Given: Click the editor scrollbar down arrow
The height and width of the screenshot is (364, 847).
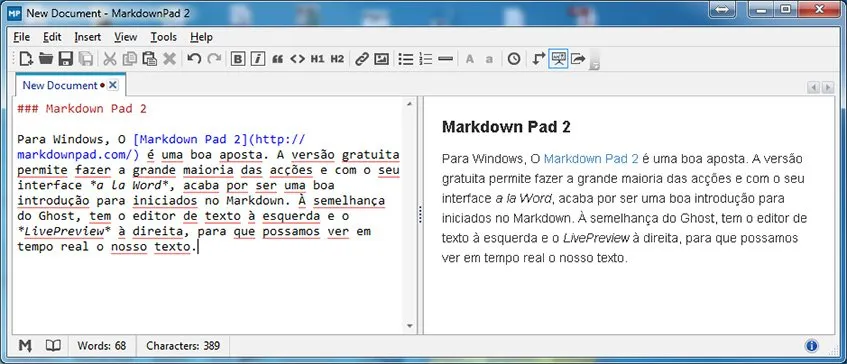Looking at the screenshot, I should [409, 326].
